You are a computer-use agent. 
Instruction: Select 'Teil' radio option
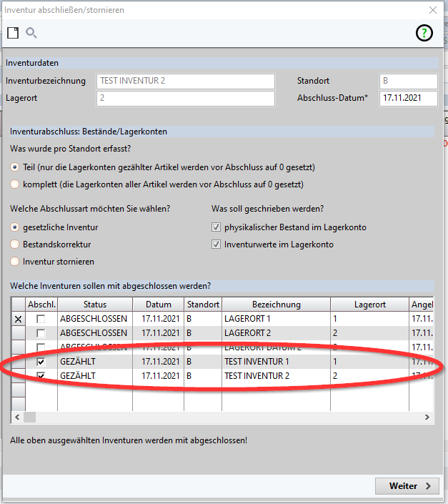coord(15,167)
